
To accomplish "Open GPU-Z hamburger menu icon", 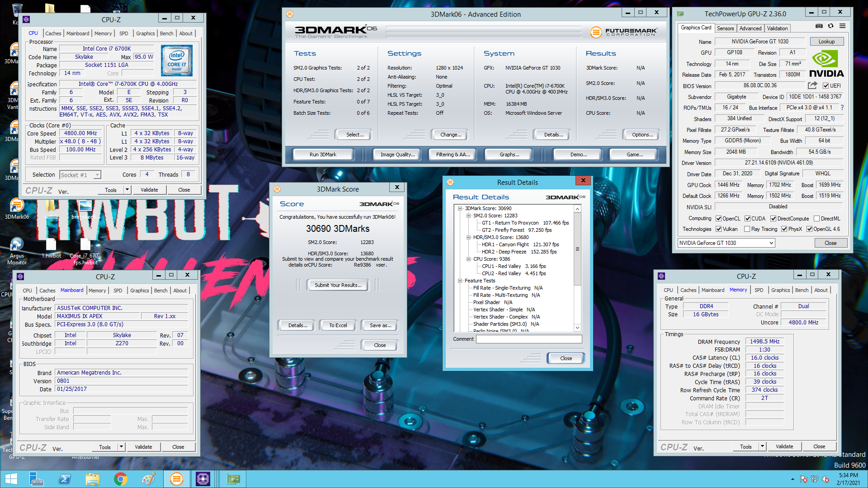I will pos(842,26).
